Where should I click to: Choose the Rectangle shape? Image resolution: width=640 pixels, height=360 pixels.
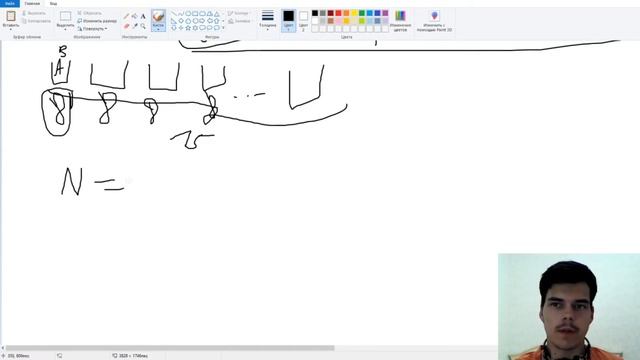[195, 13]
